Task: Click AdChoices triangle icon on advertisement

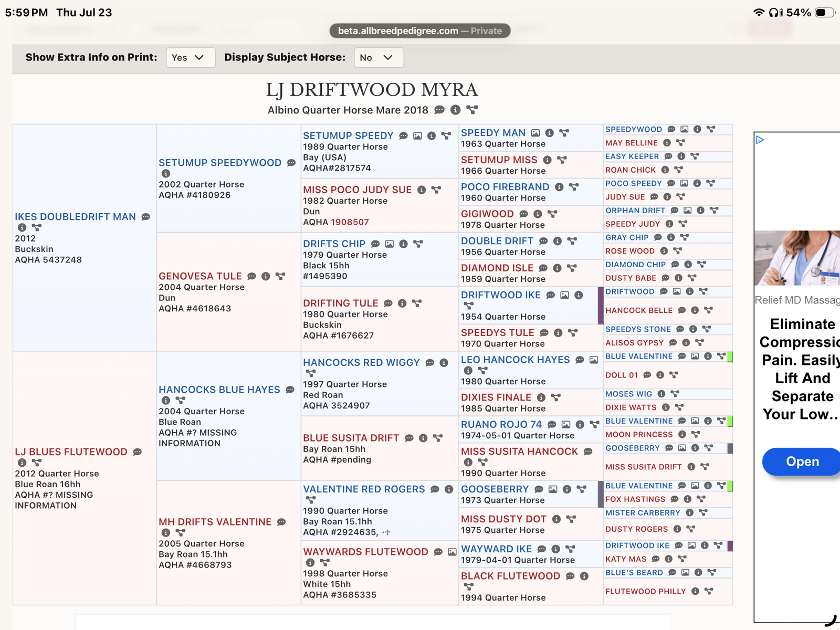Action: (760, 140)
